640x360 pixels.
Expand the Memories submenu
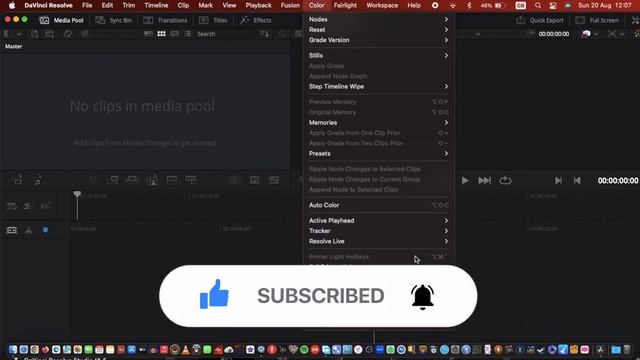click(x=378, y=122)
